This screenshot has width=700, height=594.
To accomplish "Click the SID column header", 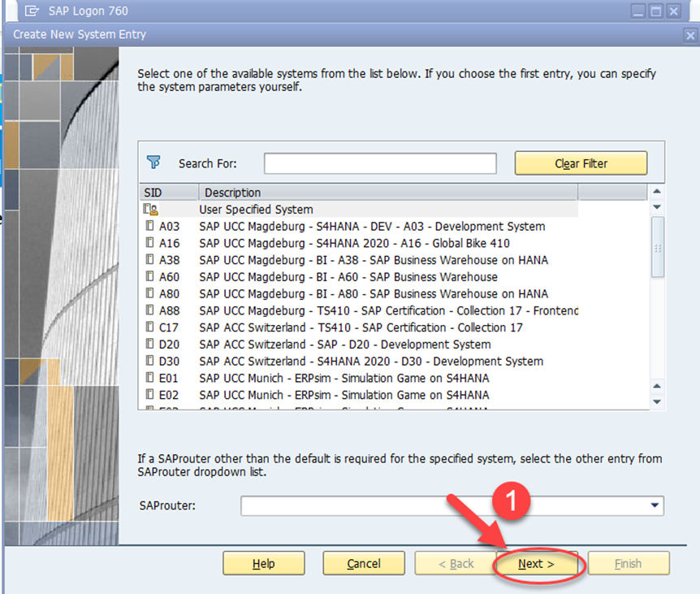I will pyautogui.click(x=169, y=193).
